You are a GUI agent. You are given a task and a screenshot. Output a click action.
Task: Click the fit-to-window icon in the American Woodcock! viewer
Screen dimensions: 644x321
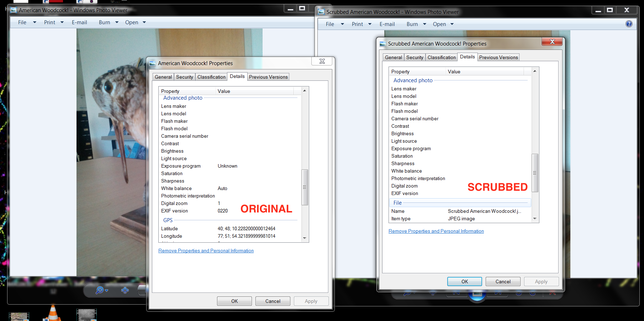[x=125, y=290]
